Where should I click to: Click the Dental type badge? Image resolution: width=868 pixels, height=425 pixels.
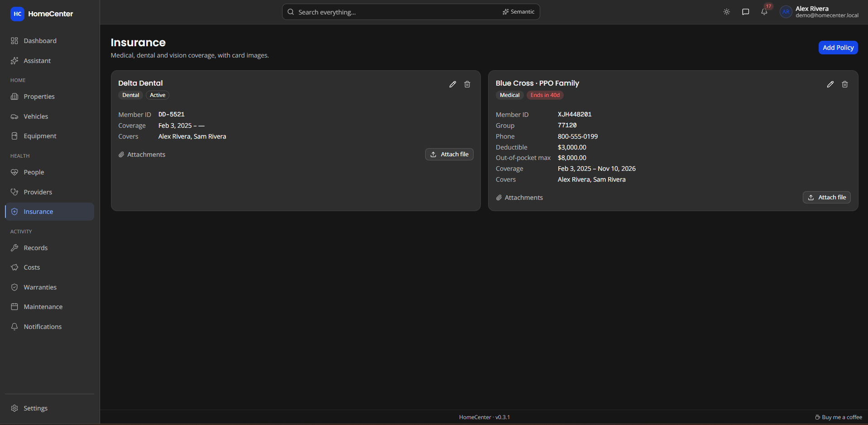tap(131, 95)
